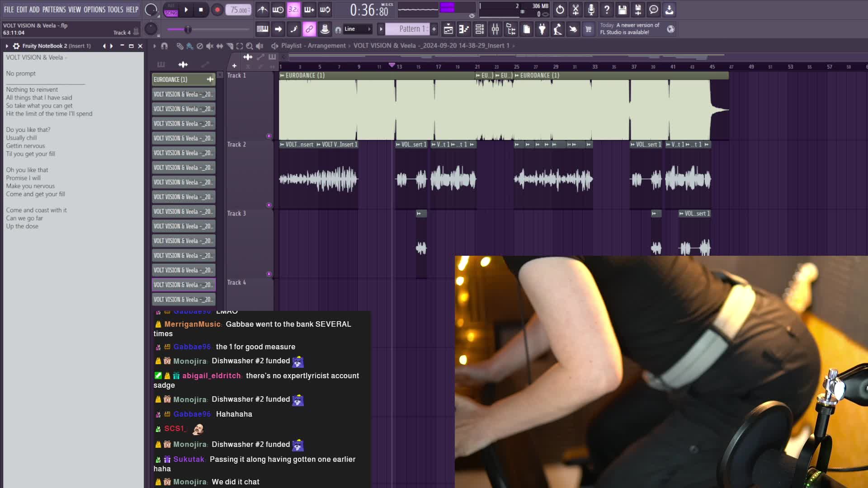Click the step editing arrow icon
The image size is (868, 488).
[x=278, y=29]
